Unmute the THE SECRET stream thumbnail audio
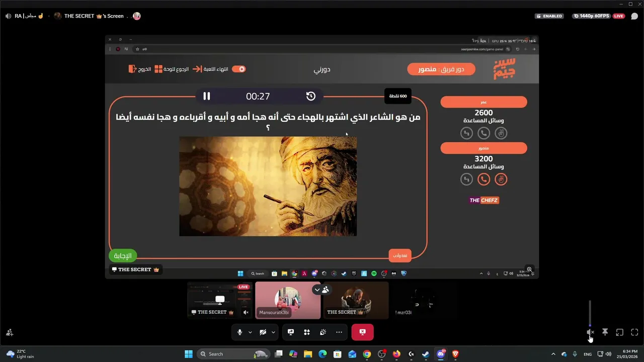This screenshot has width=644, height=362. (246, 312)
